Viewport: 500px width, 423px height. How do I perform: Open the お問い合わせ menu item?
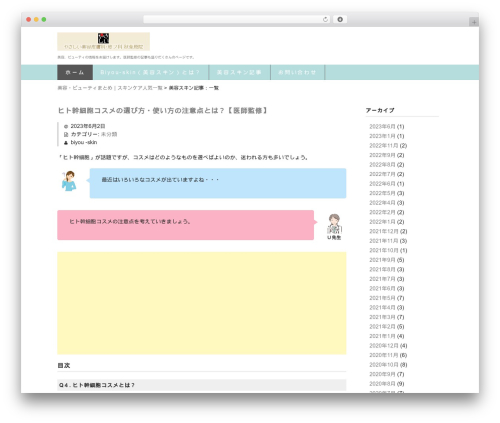pyautogui.click(x=297, y=72)
